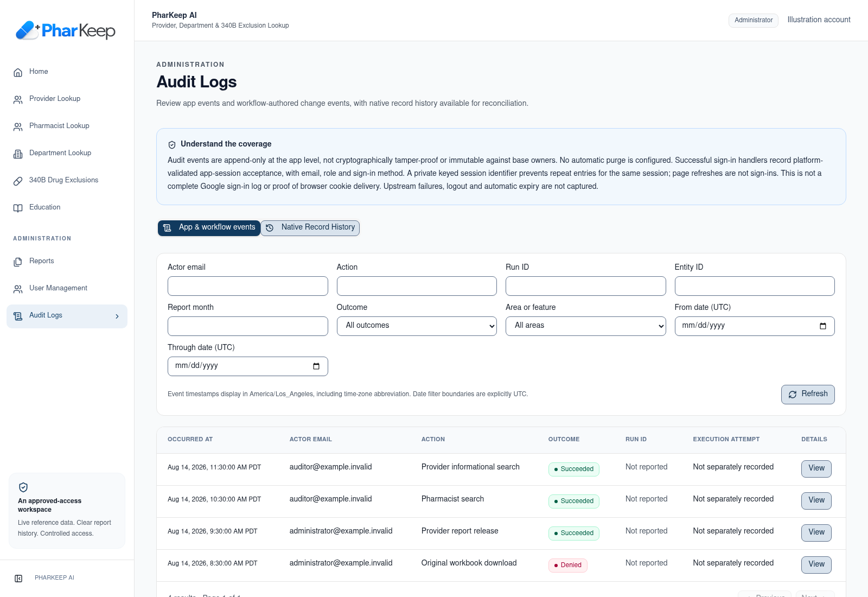Image resolution: width=868 pixels, height=597 pixels.
Task: Focus the Action filter field
Action: [417, 286]
